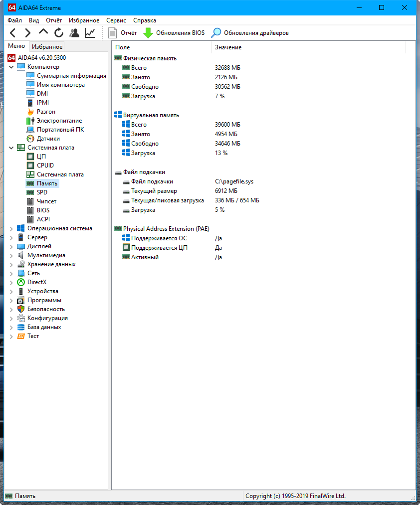420x505 pixels.
Task: Click the Электропитание battery icon
Action: 30,121
